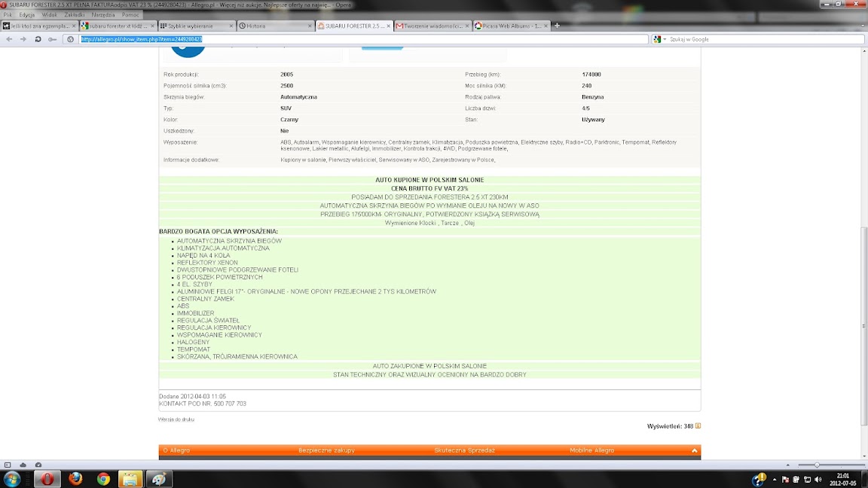Screen dimensions: 868x488
Task: Close the SUBARU FORESTER 2.5 tab
Action: pyautogui.click(x=388, y=26)
